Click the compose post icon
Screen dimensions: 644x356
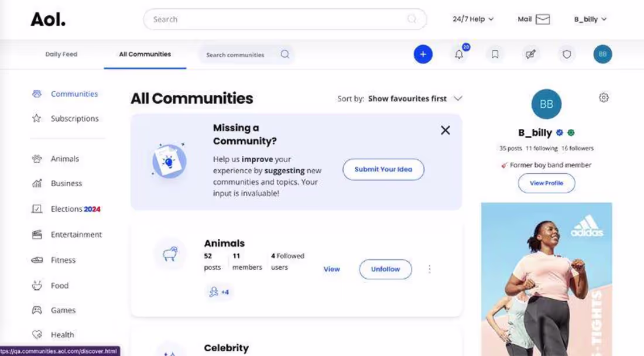530,54
